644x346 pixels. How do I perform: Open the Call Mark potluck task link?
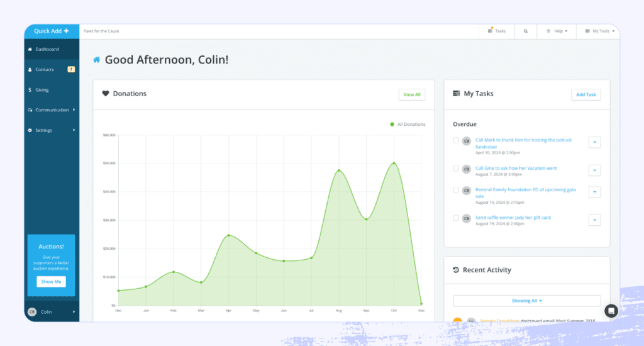(x=523, y=143)
